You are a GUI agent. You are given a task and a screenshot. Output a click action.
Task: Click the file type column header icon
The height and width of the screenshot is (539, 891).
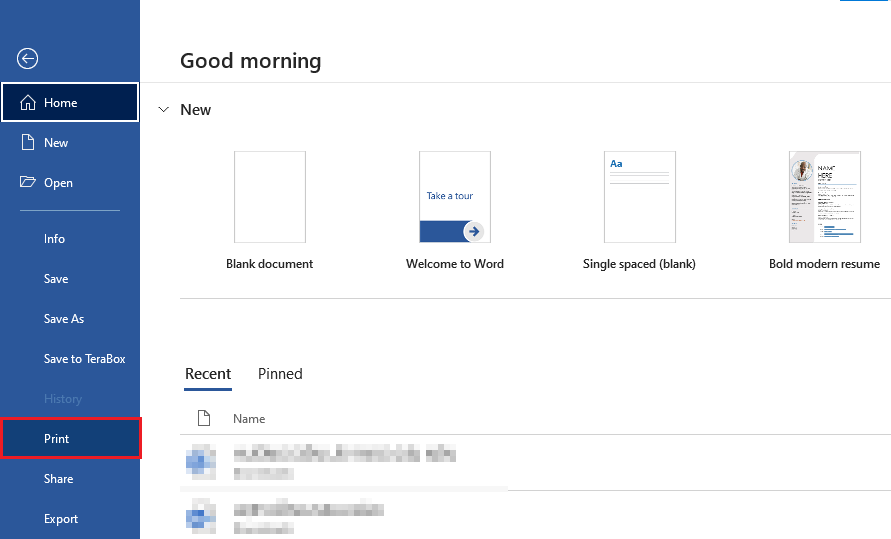(203, 419)
